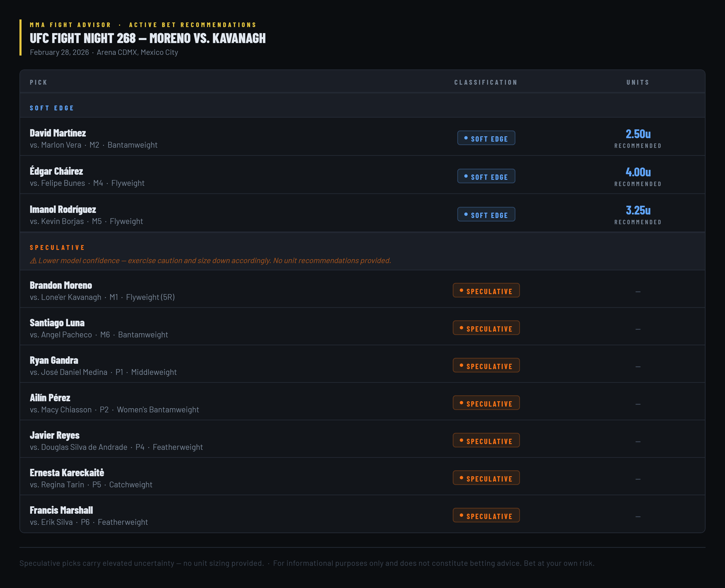The image size is (725, 588).
Task: Click the 2.50u recommended units value
Action: click(x=637, y=134)
